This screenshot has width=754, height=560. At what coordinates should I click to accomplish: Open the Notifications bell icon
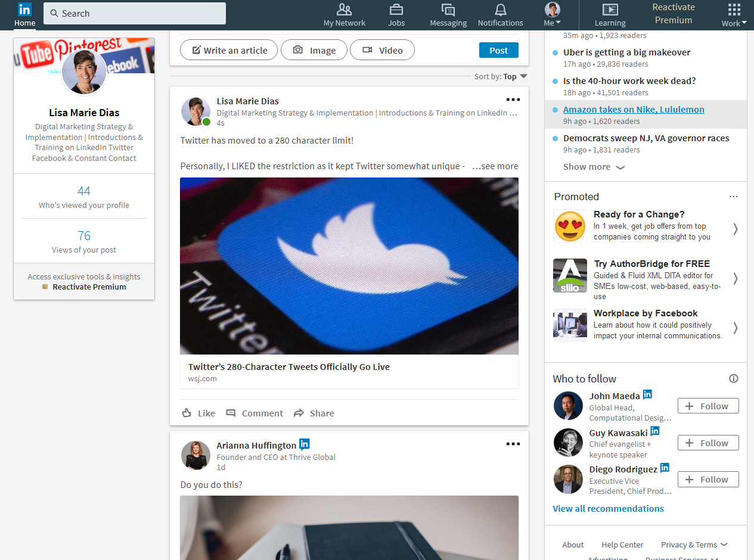click(x=501, y=10)
